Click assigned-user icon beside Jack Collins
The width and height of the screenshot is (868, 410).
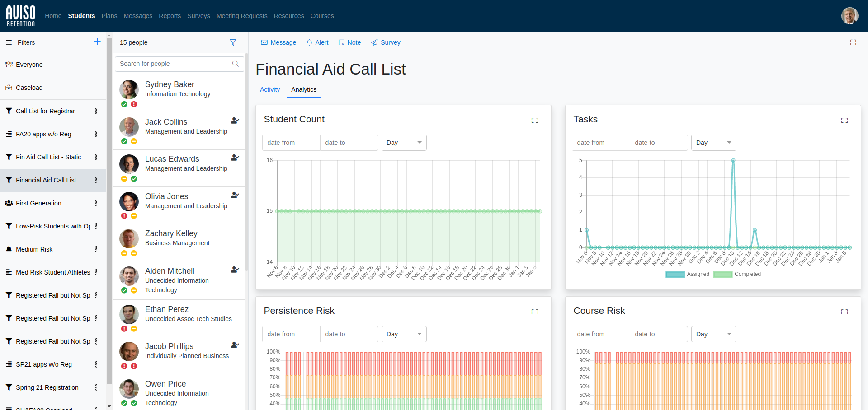[x=235, y=121]
